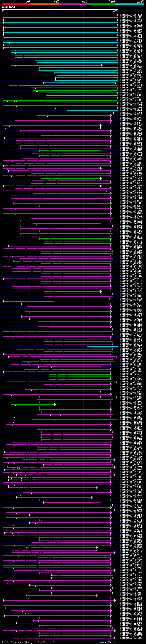This screenshot has height=644, width=146.
Task: Open hit UniRef100_C6TEX2
Action: [x=131, y=15]
